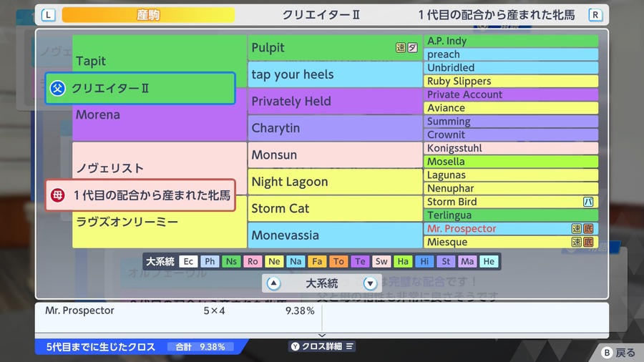Click the L shoulder button icon
Screen dimensions: 644x362
[49, 15]
